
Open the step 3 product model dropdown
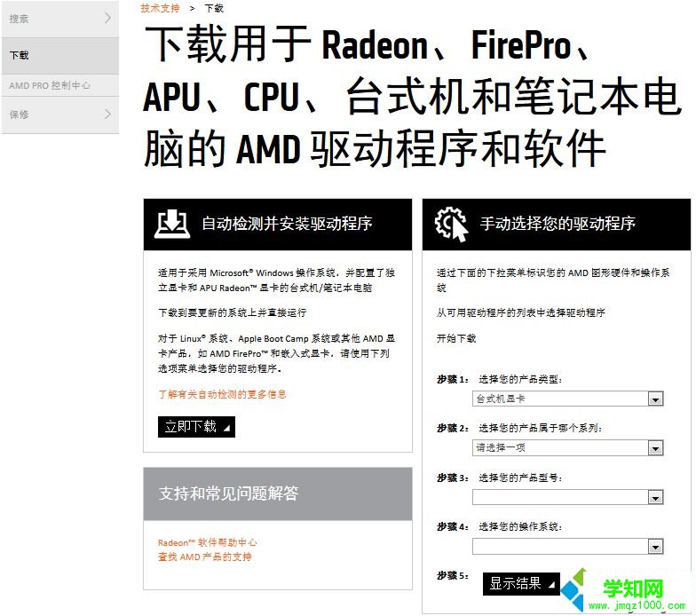(x=568, y=497)
